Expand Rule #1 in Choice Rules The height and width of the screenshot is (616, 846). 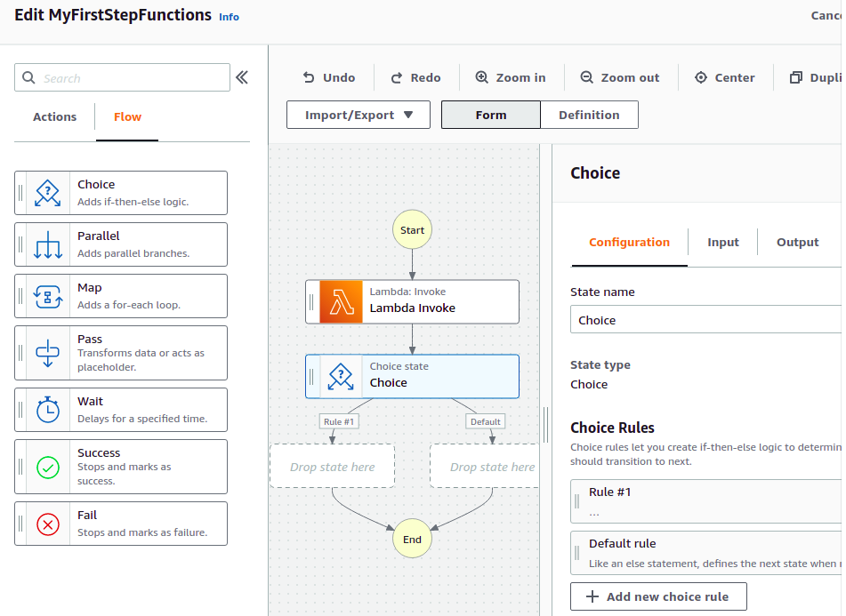[703, 501]
